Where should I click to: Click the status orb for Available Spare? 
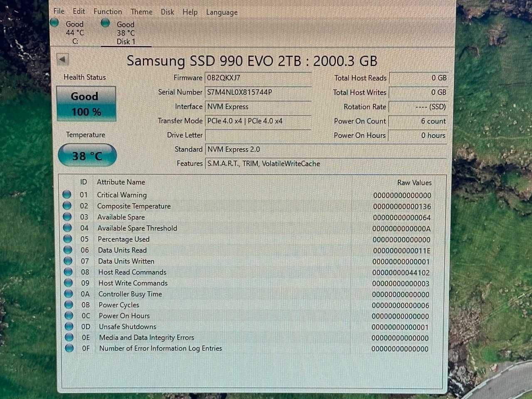click(67, 217)
